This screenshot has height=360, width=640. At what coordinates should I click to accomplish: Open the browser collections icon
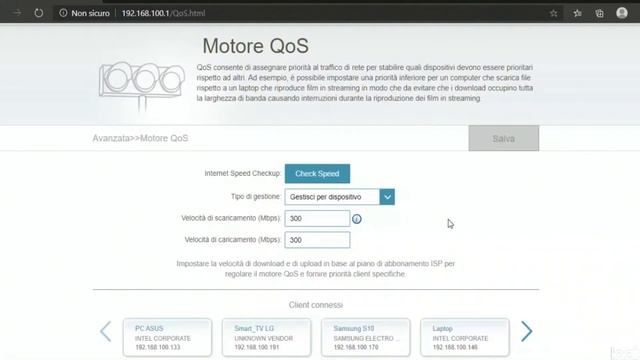599,13
